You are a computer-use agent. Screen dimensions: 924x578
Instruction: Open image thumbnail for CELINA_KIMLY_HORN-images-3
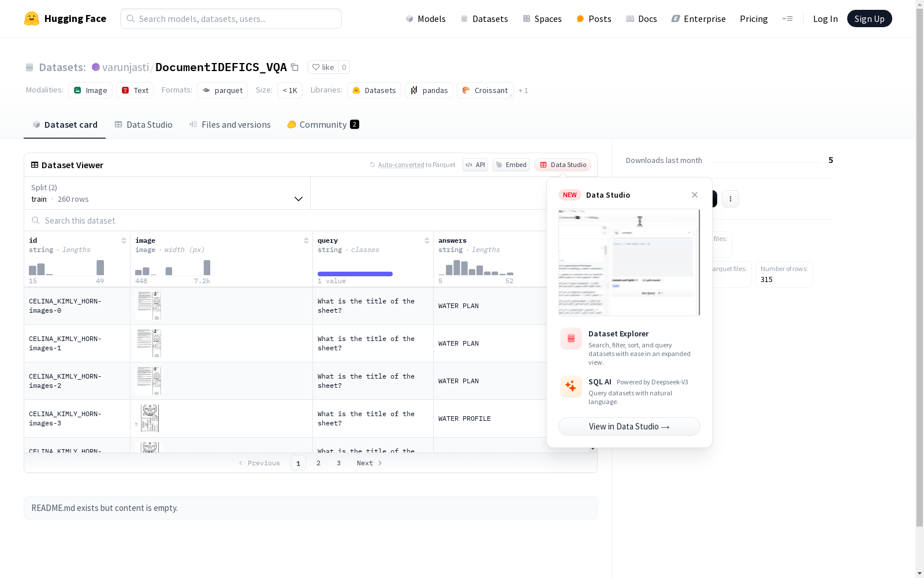pos(149,418)
